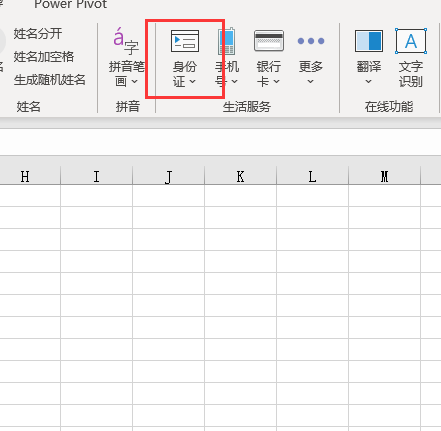The image size is (441, 431).
Task: Click the formula bar input area
Action: click(220, 142)
